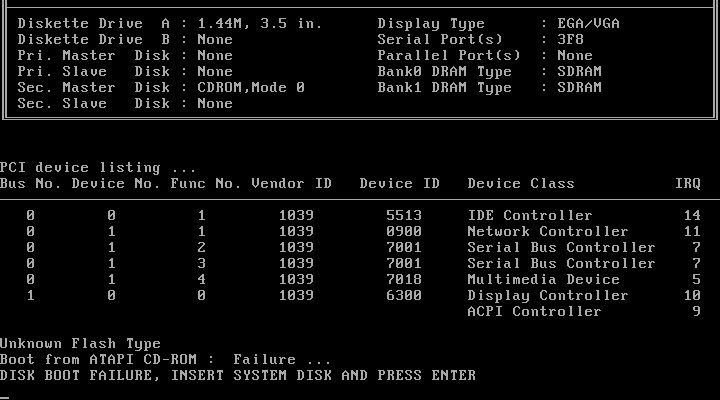The image size is (720, 400).
Task: Select the '3F8' serial port value
Action: click(x=571, y=39)
